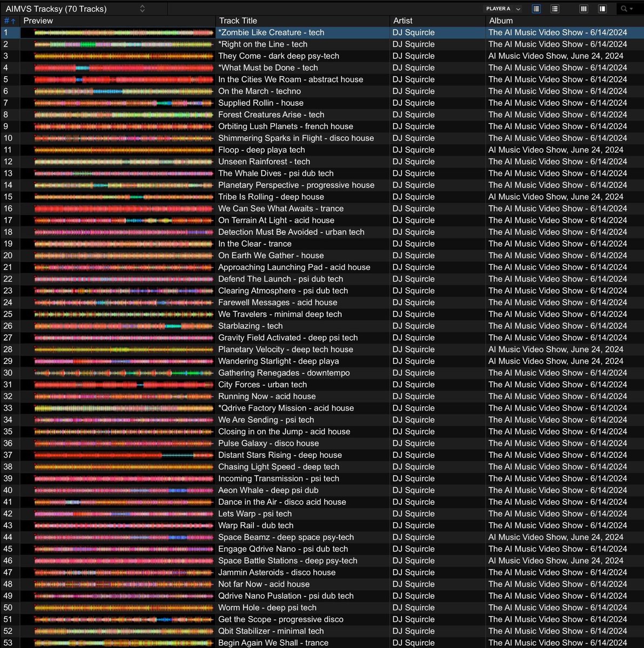
Task: Select "Worm Hole - deep psi tech"
Action: [x=267, y=608]
